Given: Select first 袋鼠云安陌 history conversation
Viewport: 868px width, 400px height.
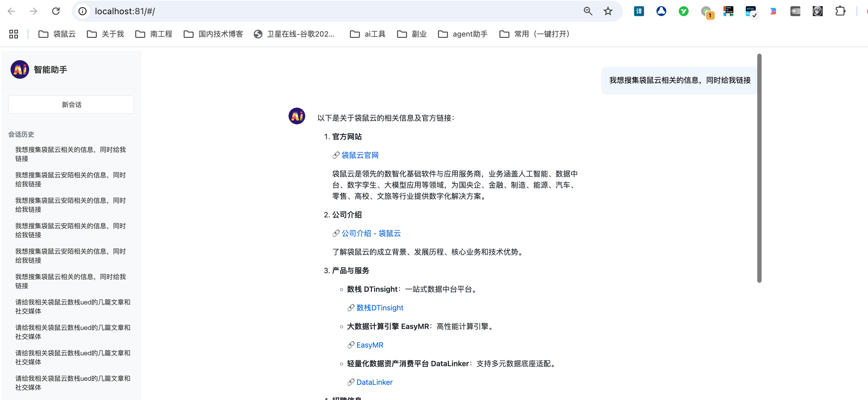Looking at the screenshot, I should point(71,180).
